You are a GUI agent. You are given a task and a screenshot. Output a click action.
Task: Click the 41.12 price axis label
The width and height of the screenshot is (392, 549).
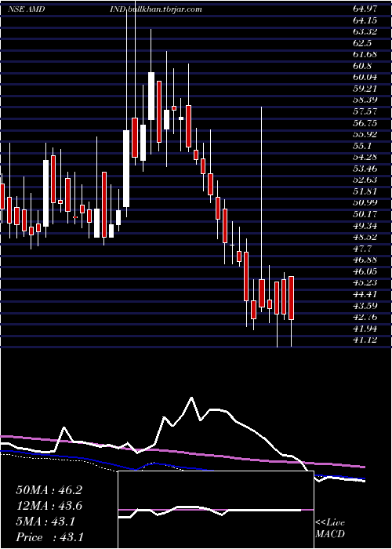click(x=365, y=340)
